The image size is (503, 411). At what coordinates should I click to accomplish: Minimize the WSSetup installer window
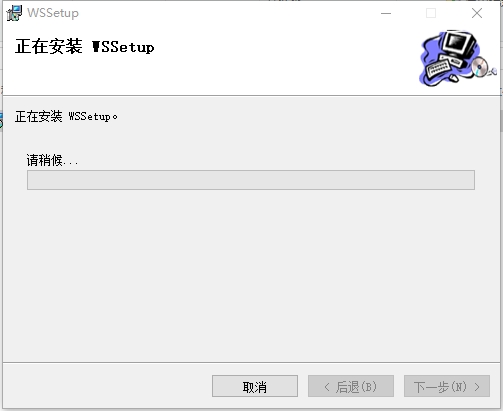tap(386, 13)
